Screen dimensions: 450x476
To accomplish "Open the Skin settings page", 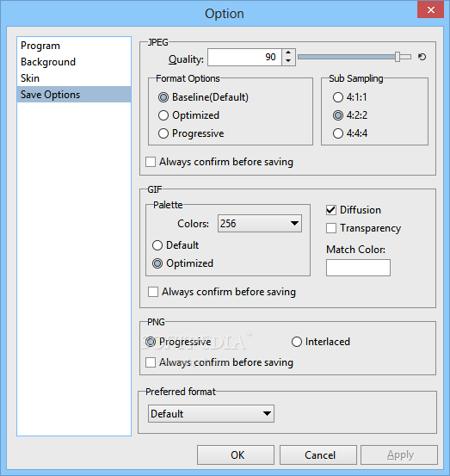I will point(74,78).
